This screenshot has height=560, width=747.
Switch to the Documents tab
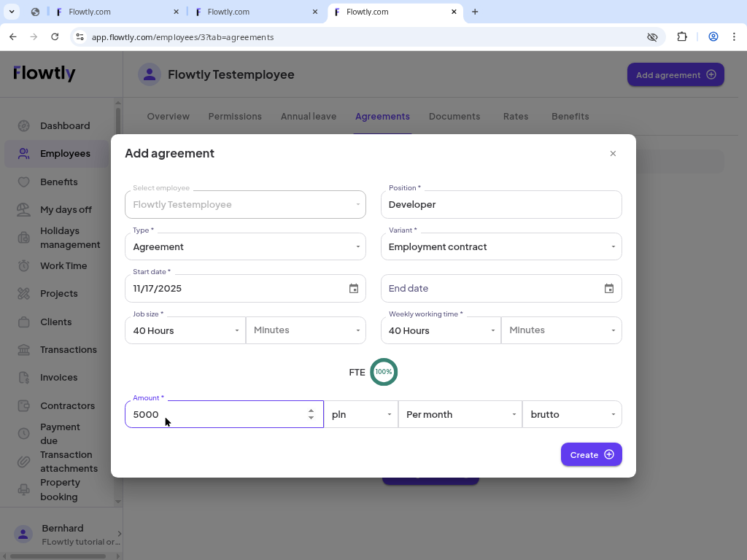454,117
